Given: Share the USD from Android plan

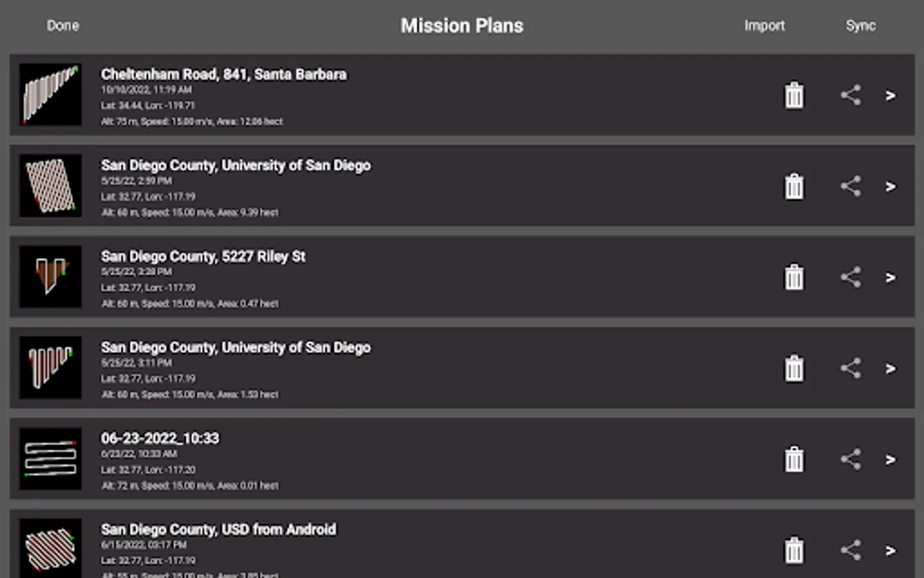Looking at the screenshot, I should 850,550.
